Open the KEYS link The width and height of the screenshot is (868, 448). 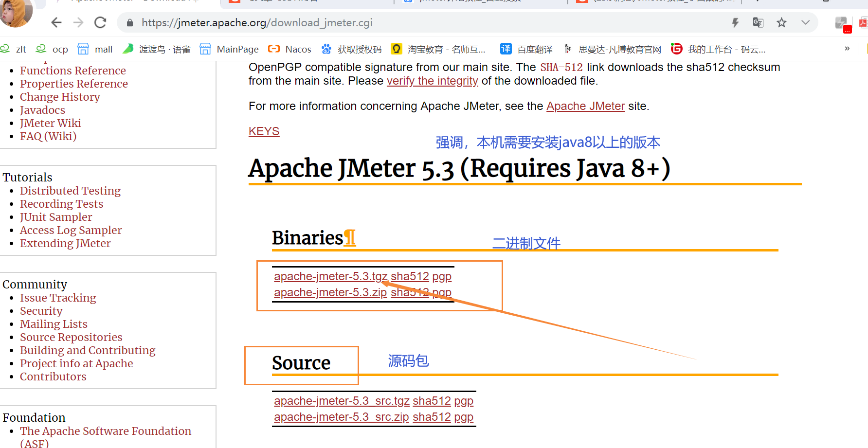click(x=264, y=131)
